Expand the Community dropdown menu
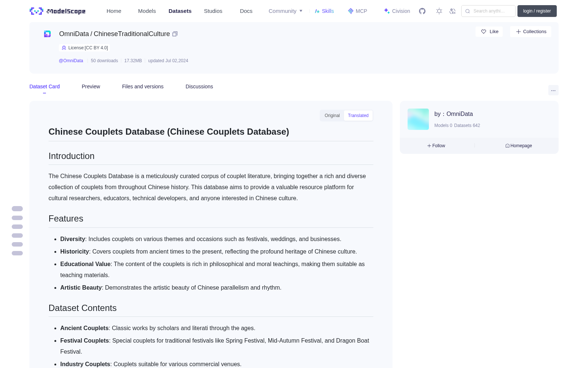Image resolution: width=588 pixels, height=368 pixels. pyautogui.click(x=286, y=11)
